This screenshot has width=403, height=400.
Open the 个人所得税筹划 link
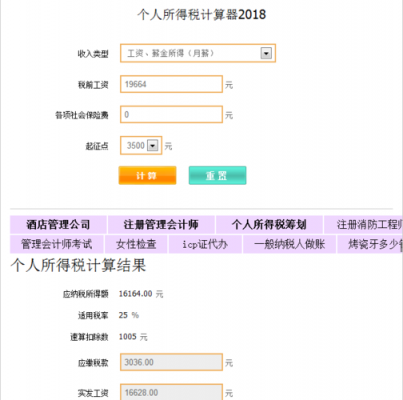(x=269, y=225)
